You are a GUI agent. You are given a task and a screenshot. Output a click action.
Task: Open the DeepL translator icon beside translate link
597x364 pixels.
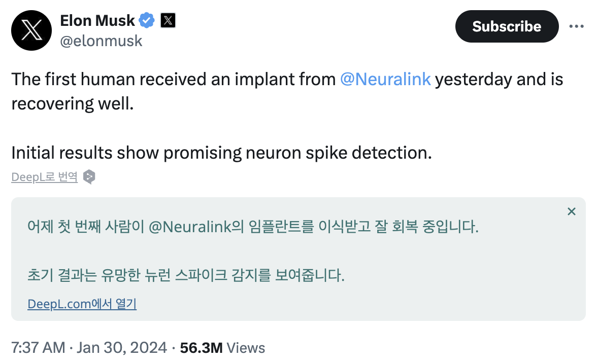(x=89, y=177)
